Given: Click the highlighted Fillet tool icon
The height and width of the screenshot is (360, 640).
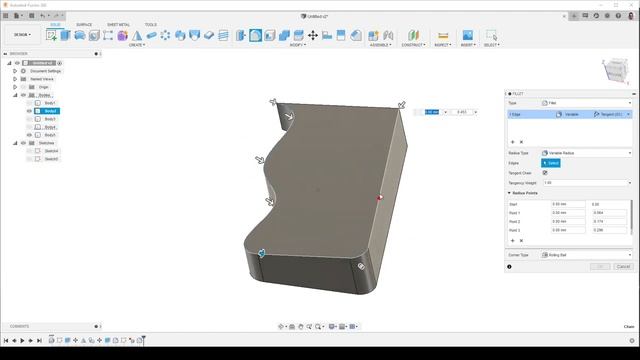Looking at the screenshot, I should pyautogui.click(x=256, y=36).
